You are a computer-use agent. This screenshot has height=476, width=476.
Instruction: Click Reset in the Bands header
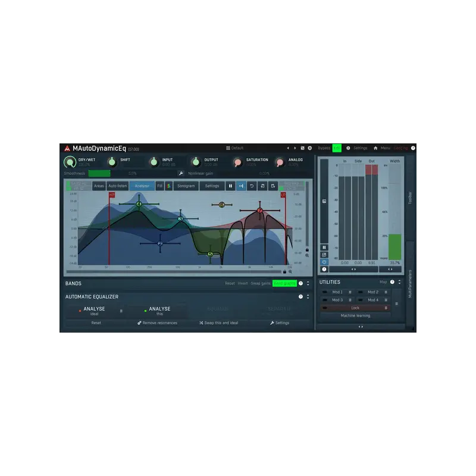(x=230, y=283)
